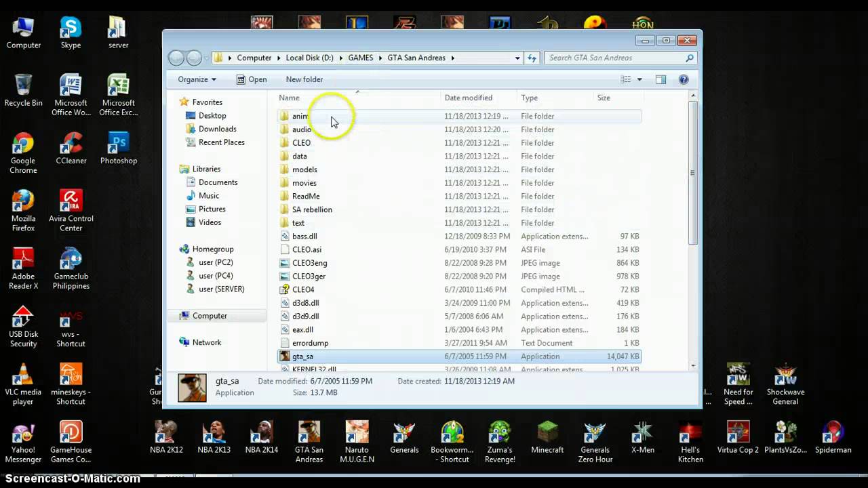Click the Explorer Back navigation button
Screen dimensions: 868x488
click(x=176, y=58)
